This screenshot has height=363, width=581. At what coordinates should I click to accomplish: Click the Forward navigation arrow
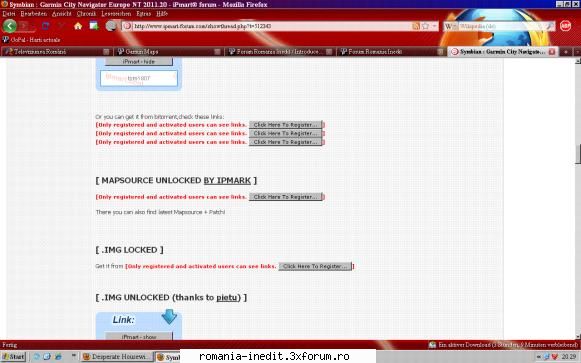pos(24,26)
